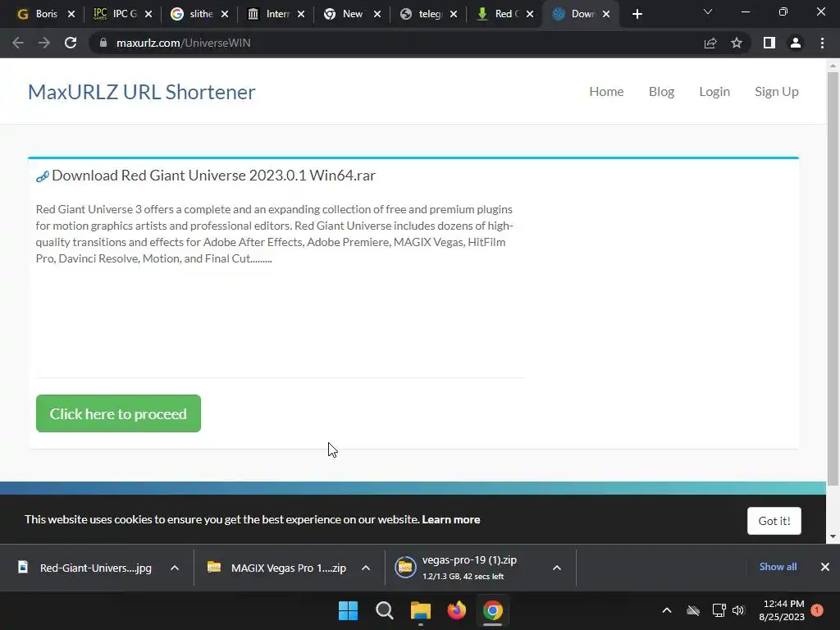Open the Sign Up link
The width and height of the screenshot is (840, 630).
[777, 92]
